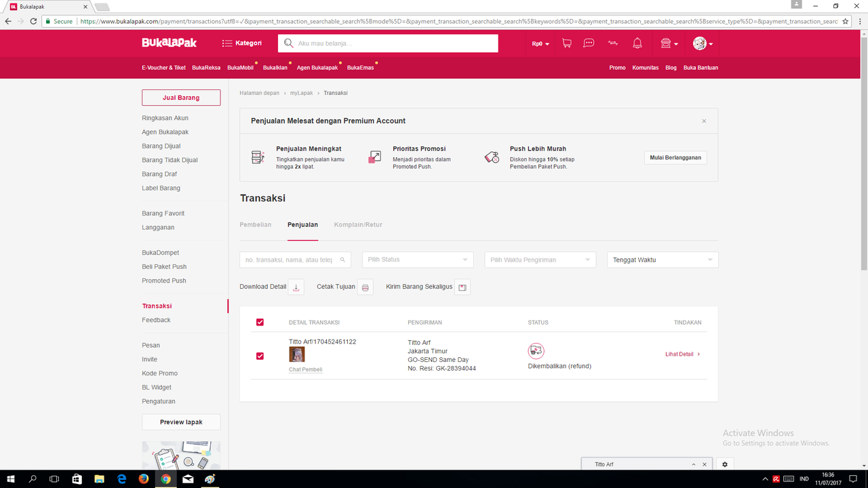The height and width of the screenshot is (488, 868).
Task: Click Preview lapak button
Action: pyautogui.click(x=181, y=422)
